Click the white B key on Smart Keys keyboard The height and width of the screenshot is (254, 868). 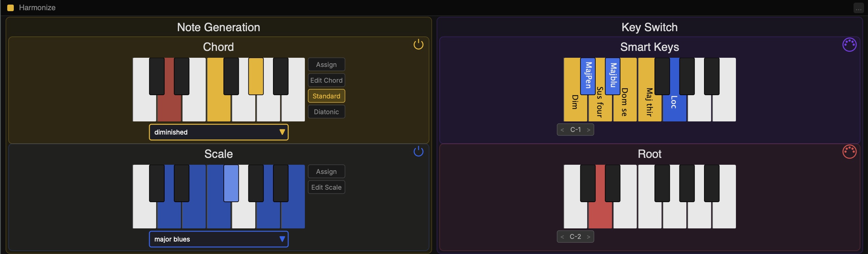724,108
